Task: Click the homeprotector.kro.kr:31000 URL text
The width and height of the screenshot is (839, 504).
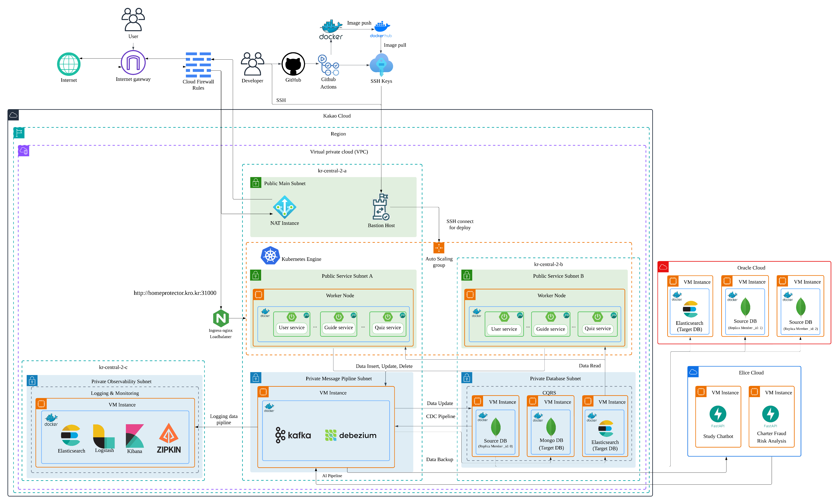Action: pos(175,293)
